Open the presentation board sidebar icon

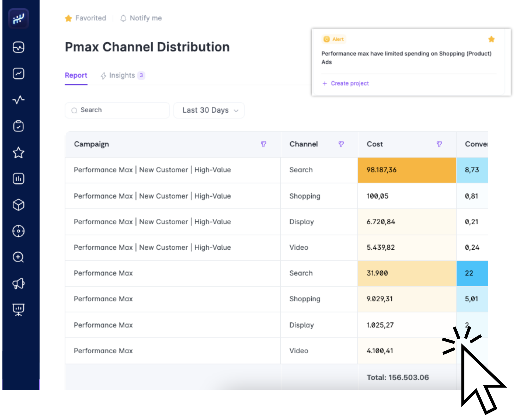18,310
